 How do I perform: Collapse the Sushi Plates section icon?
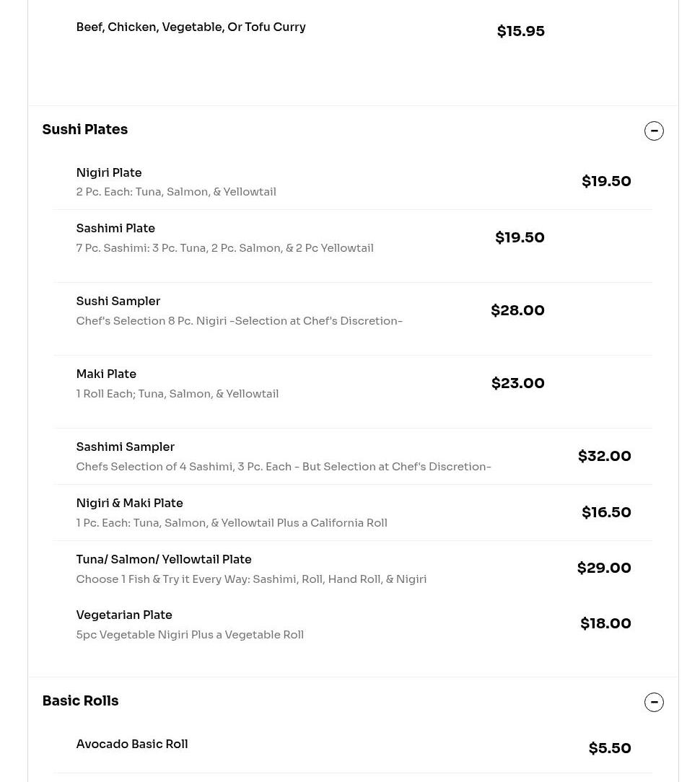(654, 131)
